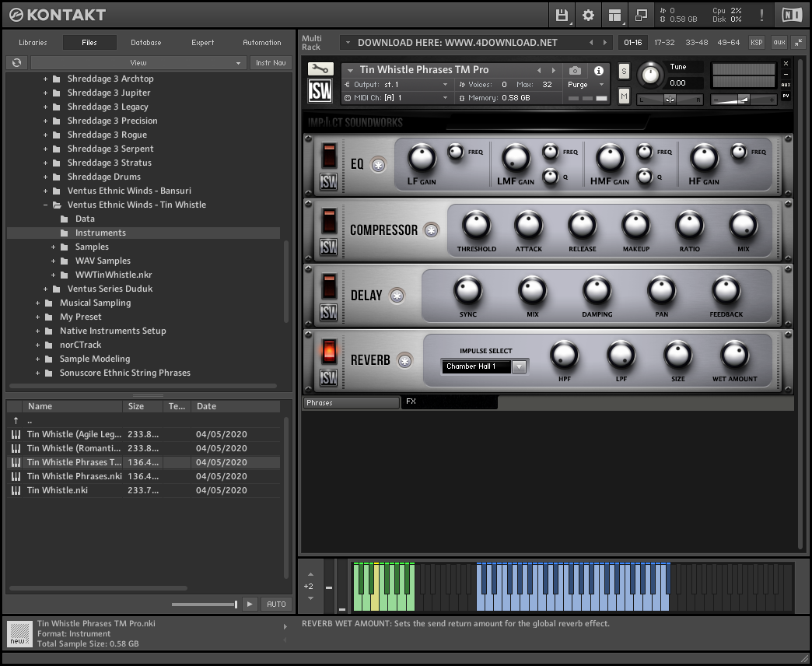Image resolution: width=812 pixels, height=666 pixels.
Task: Mute the instrument with M button
Action: click(624, 96)
